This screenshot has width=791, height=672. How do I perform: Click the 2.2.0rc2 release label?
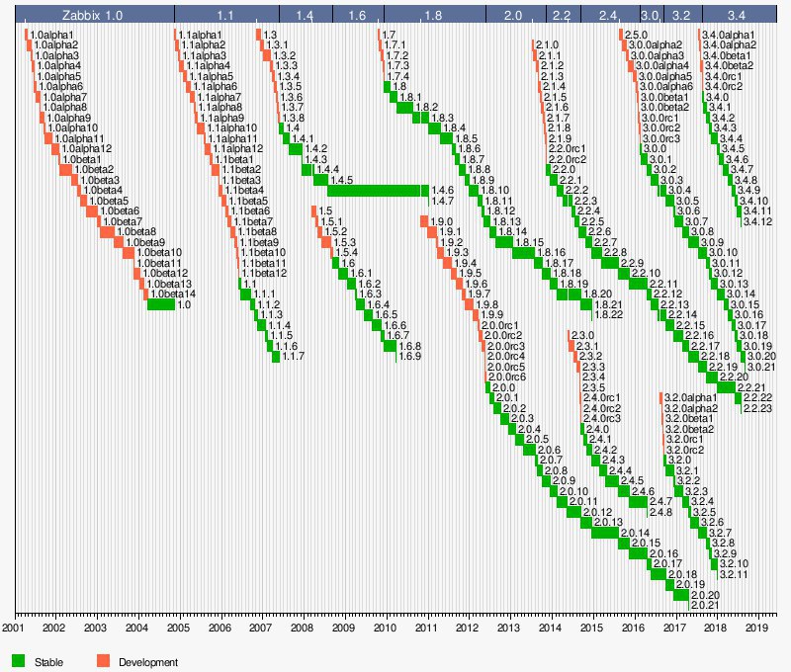pyautogui.click(x=568, y=159)
